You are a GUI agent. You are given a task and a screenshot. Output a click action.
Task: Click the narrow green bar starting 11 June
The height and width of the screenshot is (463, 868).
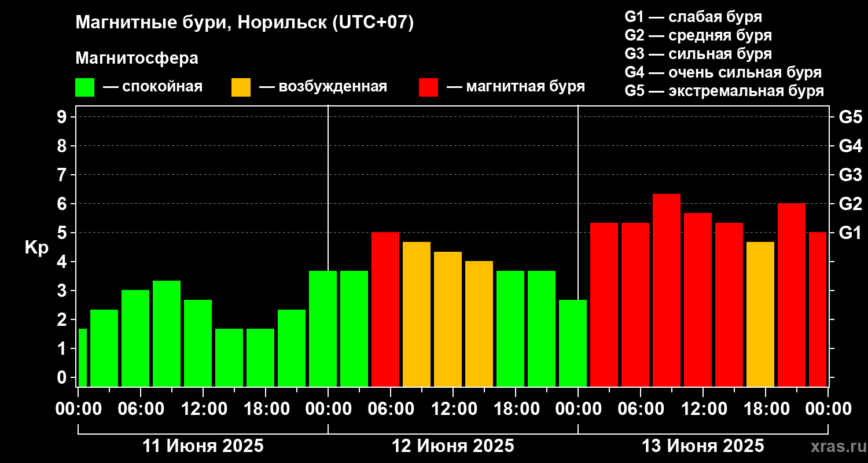tap(82, 358)
